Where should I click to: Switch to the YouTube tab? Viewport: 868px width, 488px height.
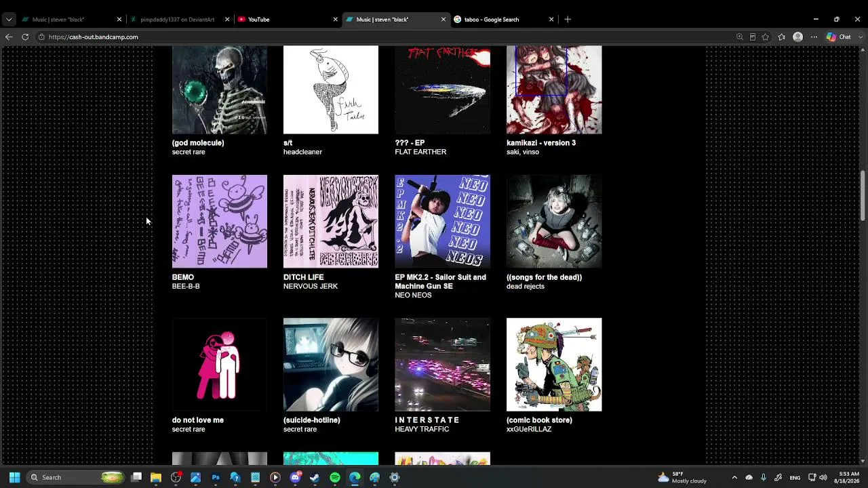[x=288, y=19]
